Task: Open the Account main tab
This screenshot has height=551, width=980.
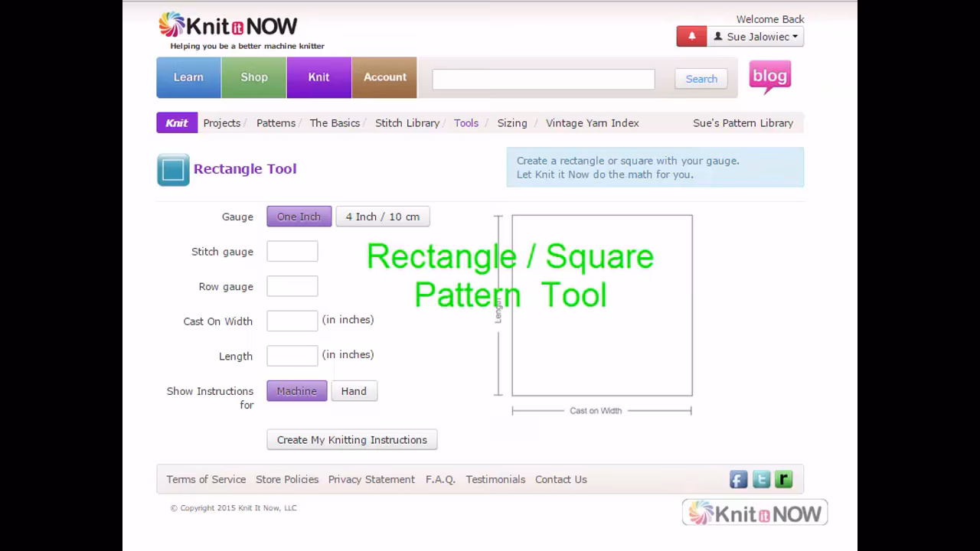Action: [x=384, y=77]
